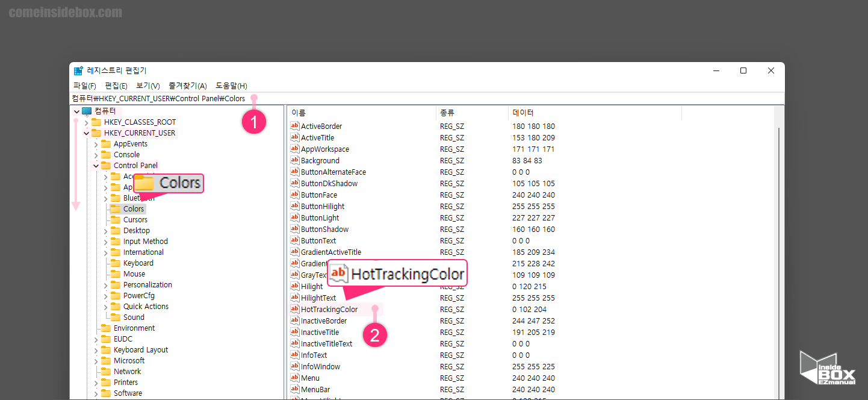The height and width of the screenshot is (400, 868).
Task: Click the folder icon next to Desktop
Action: [x=114, y=230]
